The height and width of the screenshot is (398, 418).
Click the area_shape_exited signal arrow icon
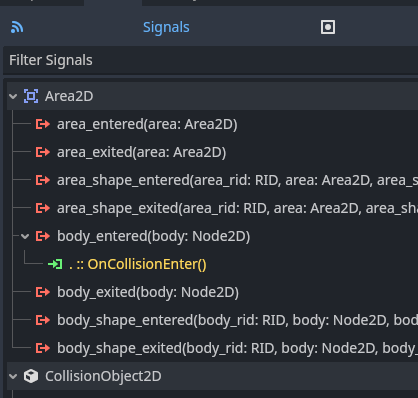(x=43, y=208)
